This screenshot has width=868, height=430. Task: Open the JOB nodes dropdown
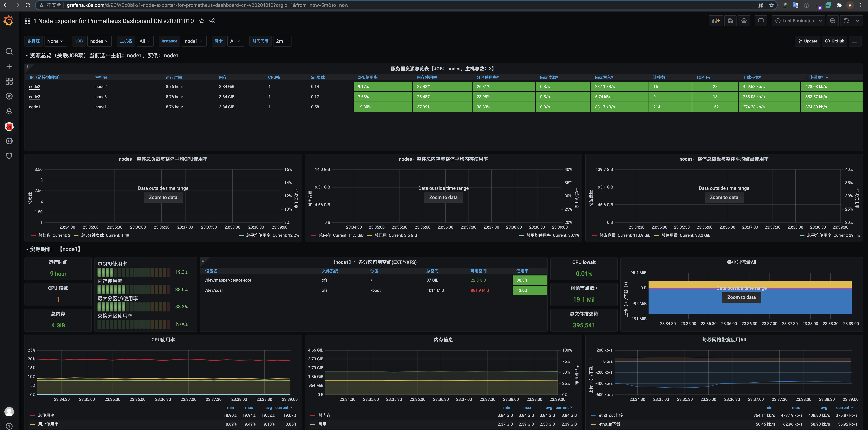(x=99, y=41)
